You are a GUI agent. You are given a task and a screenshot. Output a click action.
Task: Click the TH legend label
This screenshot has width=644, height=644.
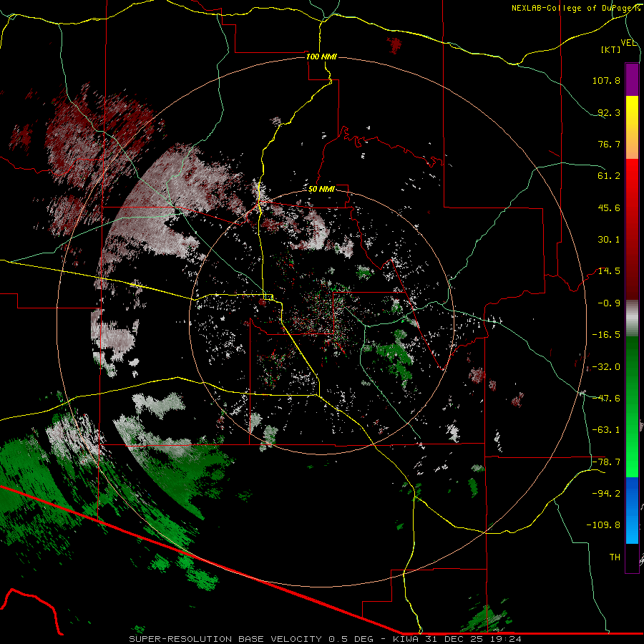coord(615,557)
